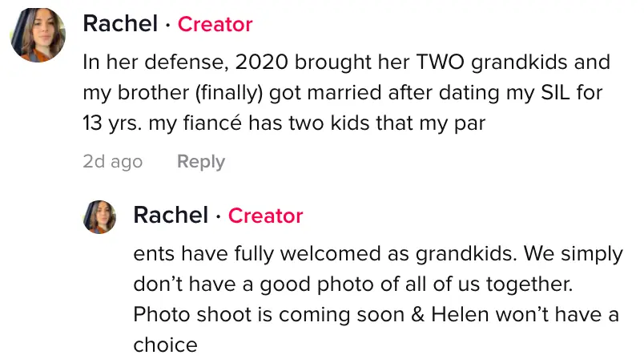Screen dimensions: 644x363
Task: Click the Creator badge on nested reply
Action: click(265, 216)
